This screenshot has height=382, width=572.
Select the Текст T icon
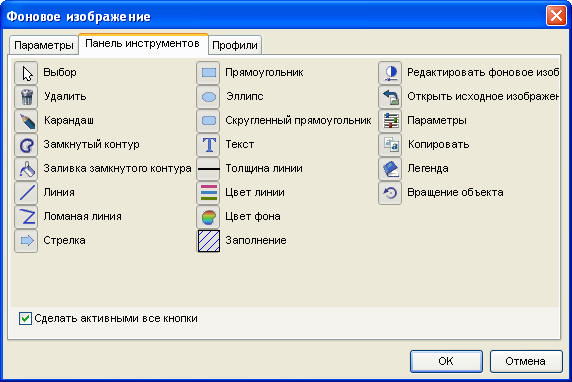(208, 145)
